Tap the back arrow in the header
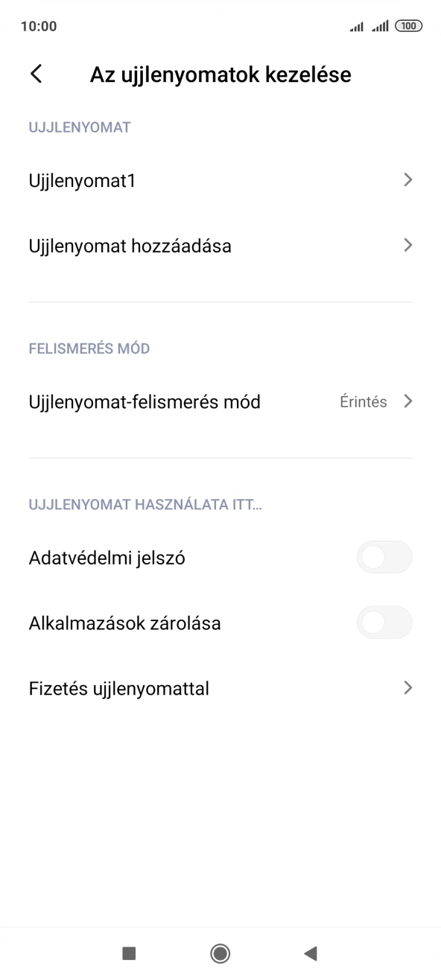This screenshot has width=441, height=980. (35, 74)
